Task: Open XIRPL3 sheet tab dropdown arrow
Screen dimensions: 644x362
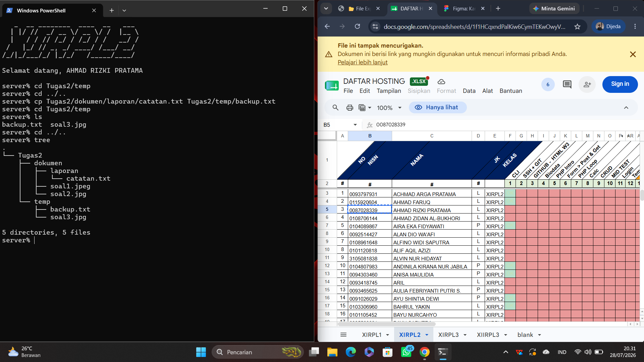Action: coord(465,335)
